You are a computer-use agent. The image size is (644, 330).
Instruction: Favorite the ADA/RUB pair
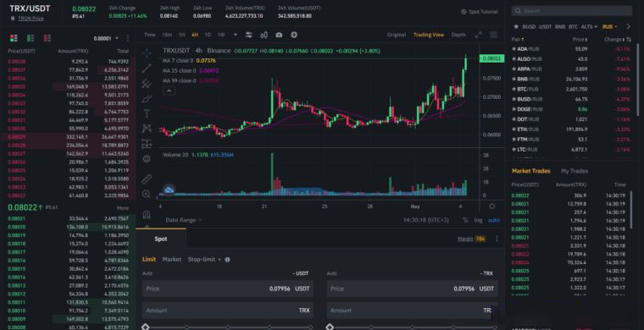514,49
